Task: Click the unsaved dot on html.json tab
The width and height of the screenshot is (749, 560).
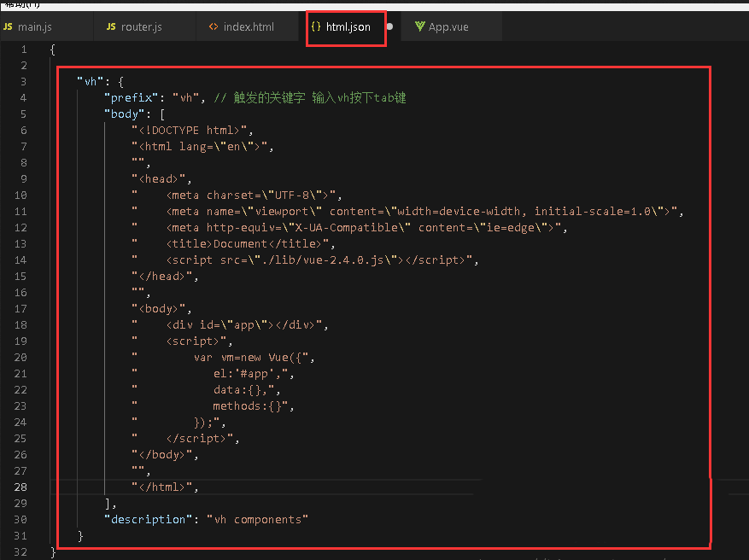Action: point(389,26)
